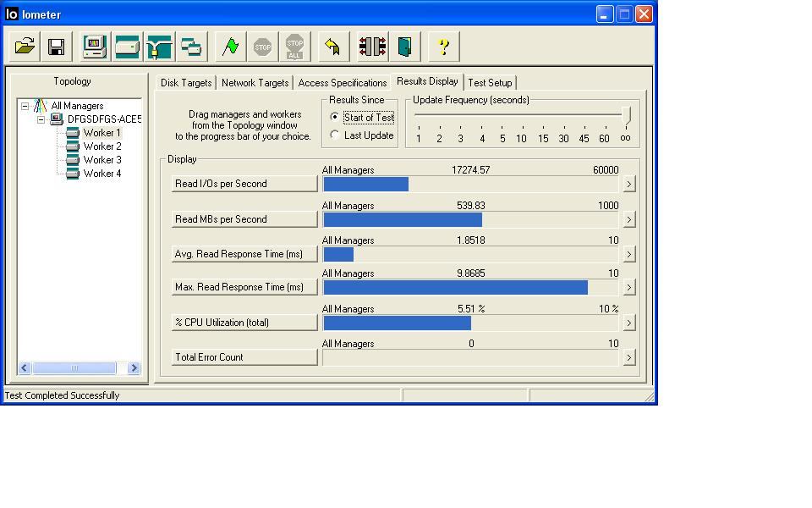Select All Managers label in topology

click(x=77, y=106)
